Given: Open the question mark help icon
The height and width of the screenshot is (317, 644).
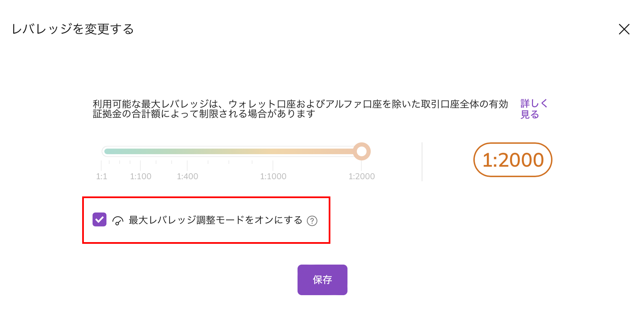Looking at the screenshot, I should (x=312, y=221).
